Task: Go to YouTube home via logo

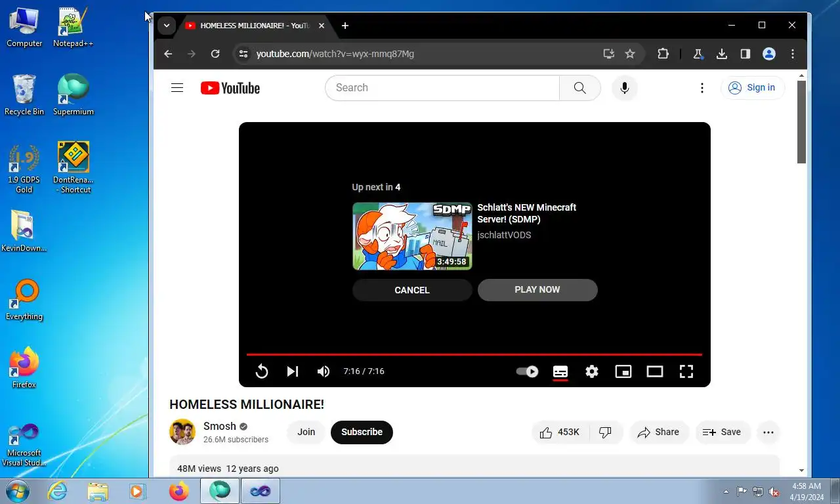Action: point(230,88)
